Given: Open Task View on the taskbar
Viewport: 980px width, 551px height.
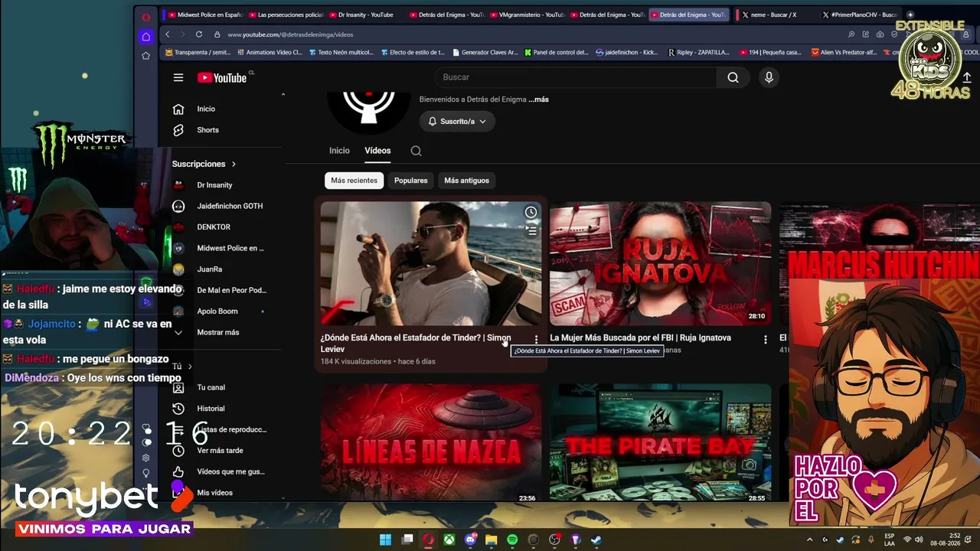Looking at the screenshot, I should click(407, 540).
